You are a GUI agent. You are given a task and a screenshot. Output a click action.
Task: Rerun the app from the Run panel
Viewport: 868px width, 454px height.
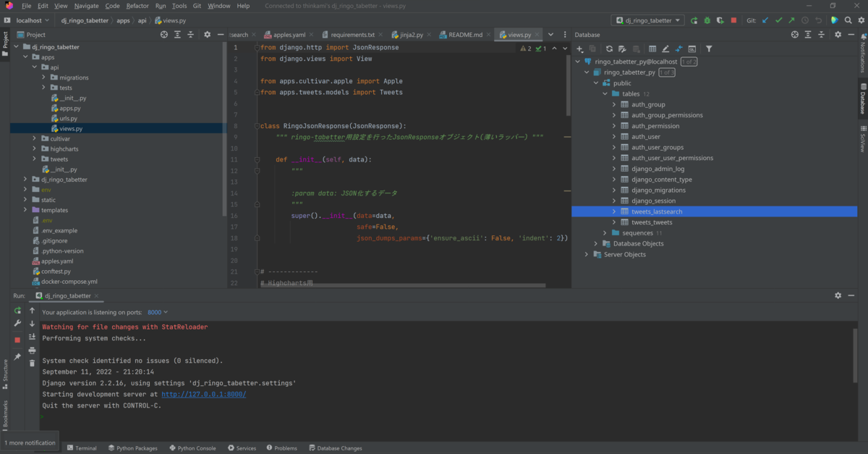[17, 311]
